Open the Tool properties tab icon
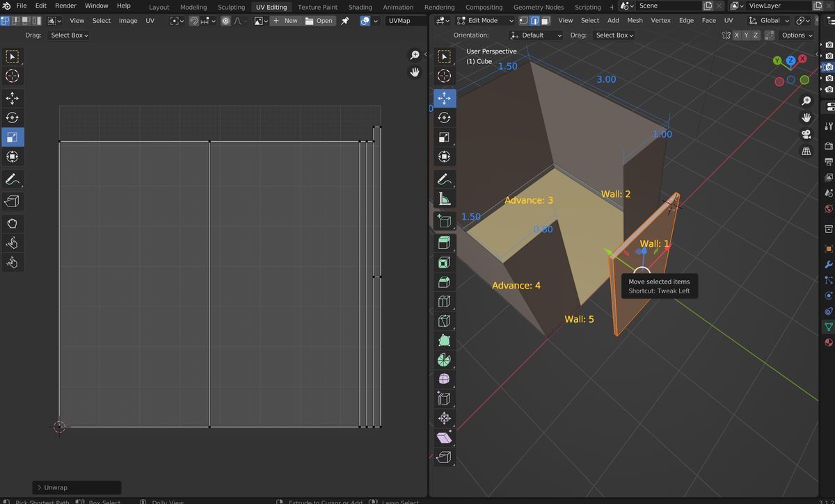835x504 pixels. point(829,126)
